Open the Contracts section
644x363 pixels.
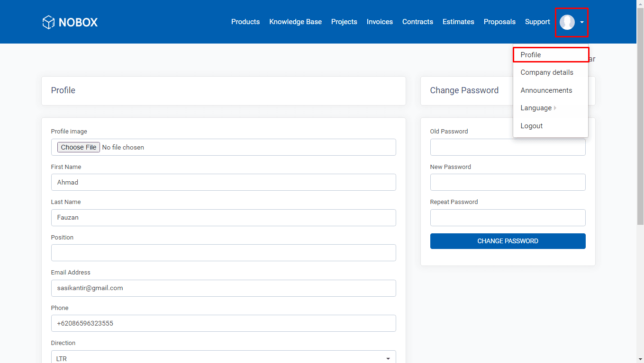pyautogui.click(x=417, y=21)
